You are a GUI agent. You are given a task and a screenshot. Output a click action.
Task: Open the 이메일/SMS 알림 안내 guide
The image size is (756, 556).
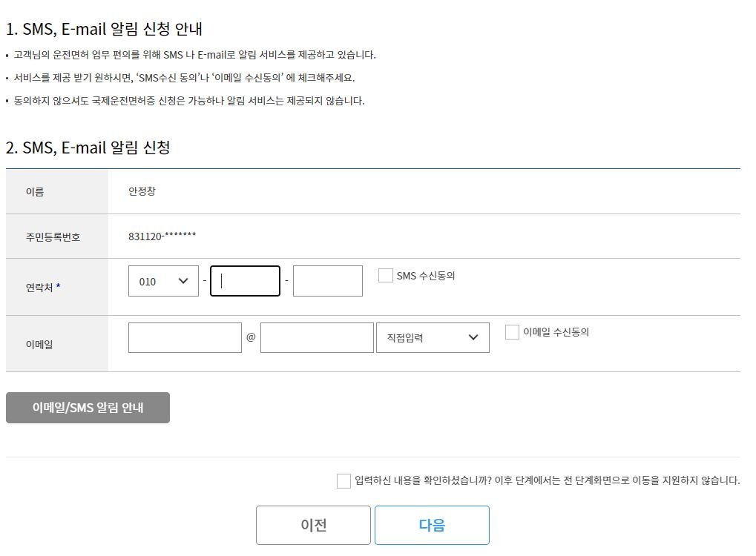click(88, 407)
